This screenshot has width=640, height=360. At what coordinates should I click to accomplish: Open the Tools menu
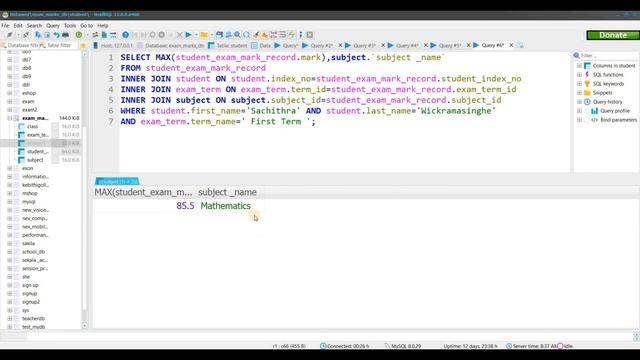click(x=70, y=25)
